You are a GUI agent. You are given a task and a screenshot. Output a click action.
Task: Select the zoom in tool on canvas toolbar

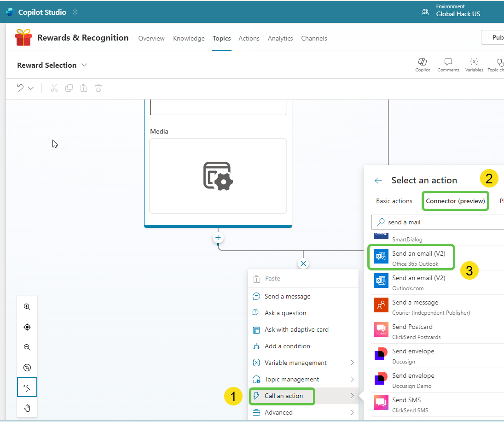pyautogui.click(x=27, y=306)
